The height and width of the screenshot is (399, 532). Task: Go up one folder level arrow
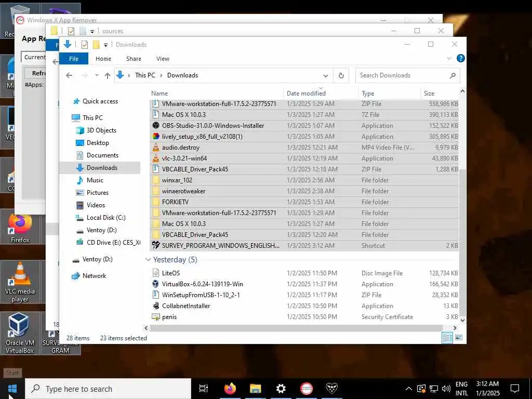(108, 75)
